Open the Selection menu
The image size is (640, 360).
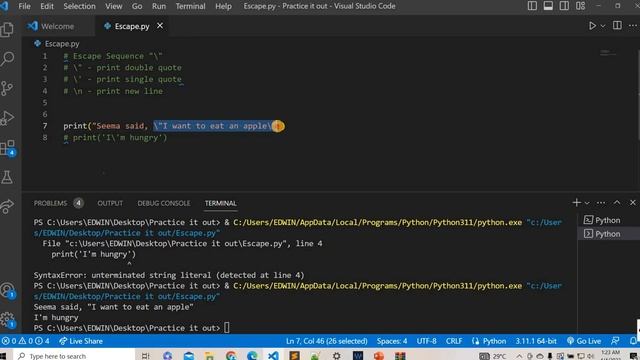80,6
